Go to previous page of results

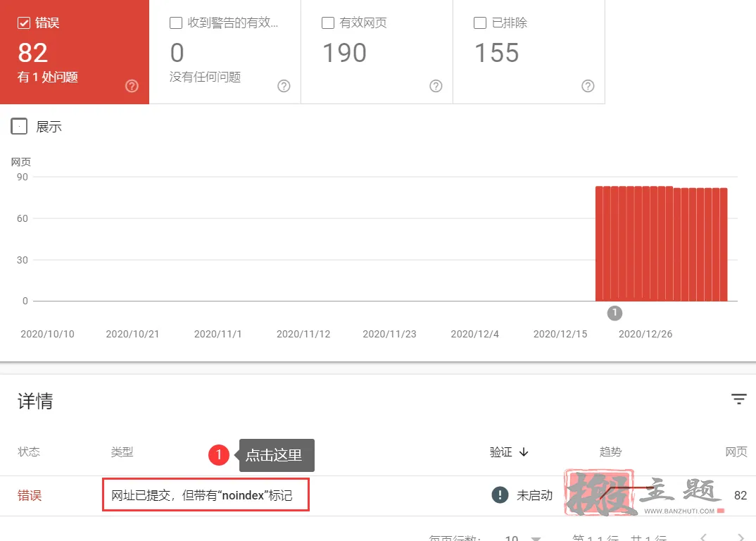703,537
